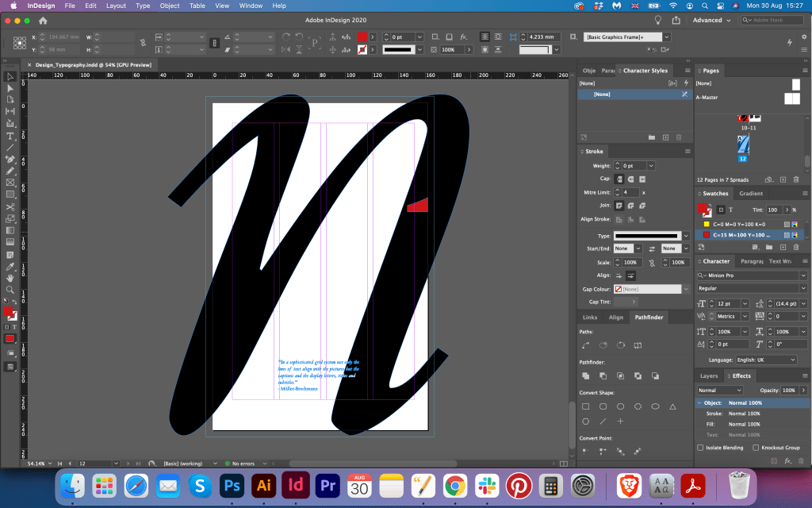This screenshot has height=508, width=812.
Task: Switch to the Gradient panel tab
Action: [751, 194]
